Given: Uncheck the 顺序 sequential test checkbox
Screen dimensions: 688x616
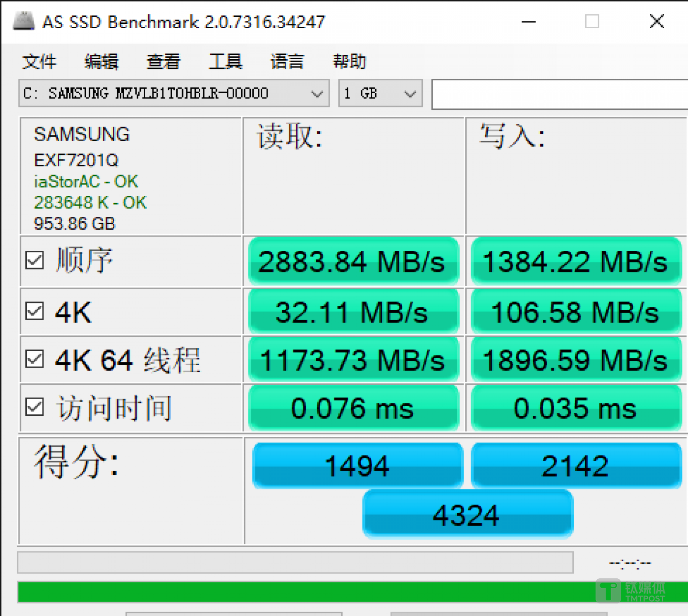Looking at the screenshot, I should tap(34, 260).
